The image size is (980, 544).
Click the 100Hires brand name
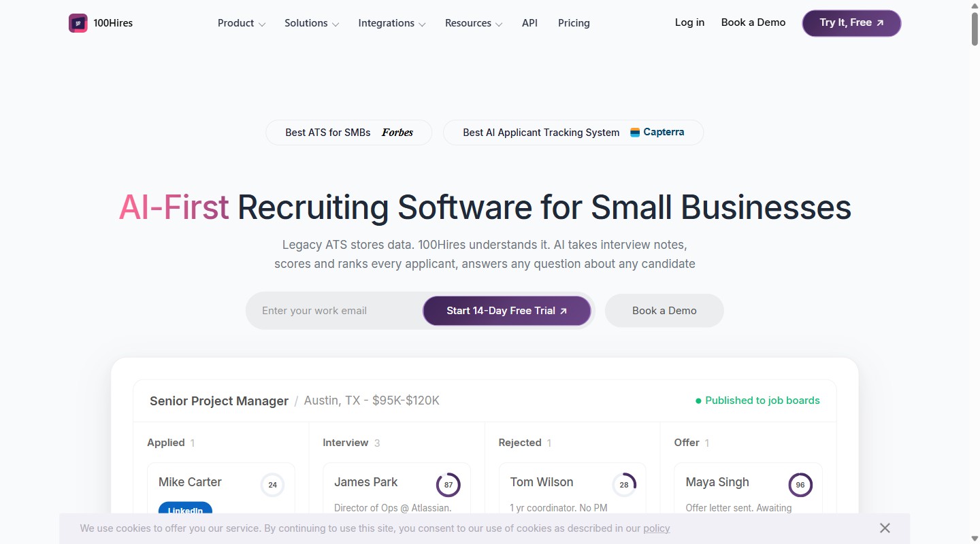[x=113, y=23]
